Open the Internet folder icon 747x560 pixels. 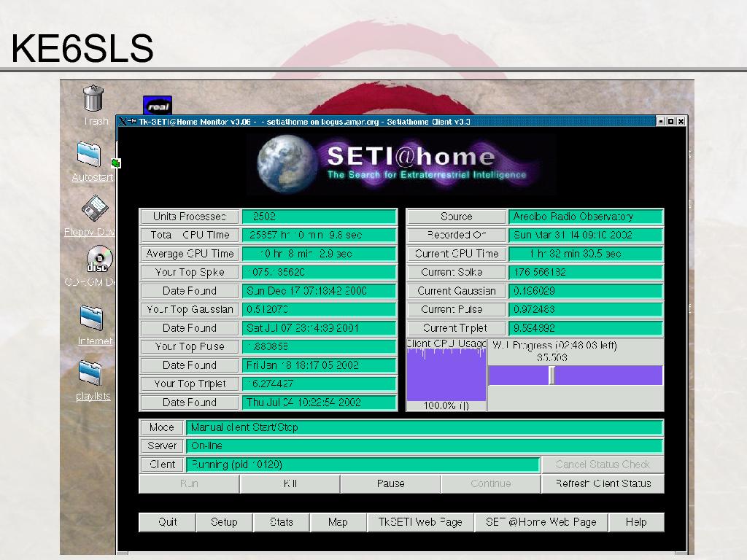point(91,318)
